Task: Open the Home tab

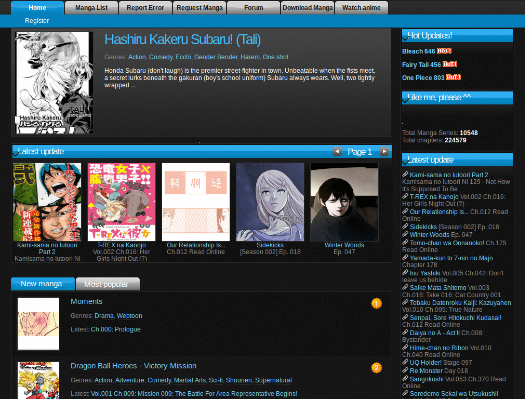Action: (37, 7)
